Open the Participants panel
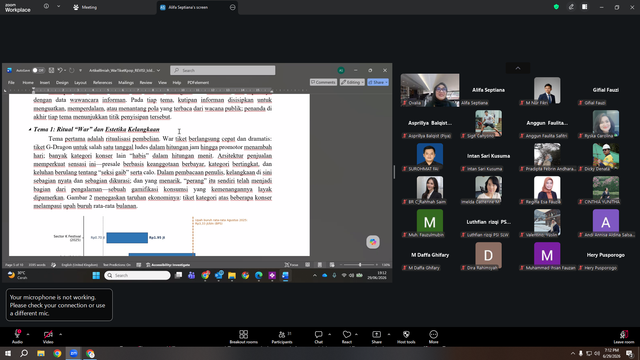The width and height of the screenshot is (640, 360). point(282,337)
